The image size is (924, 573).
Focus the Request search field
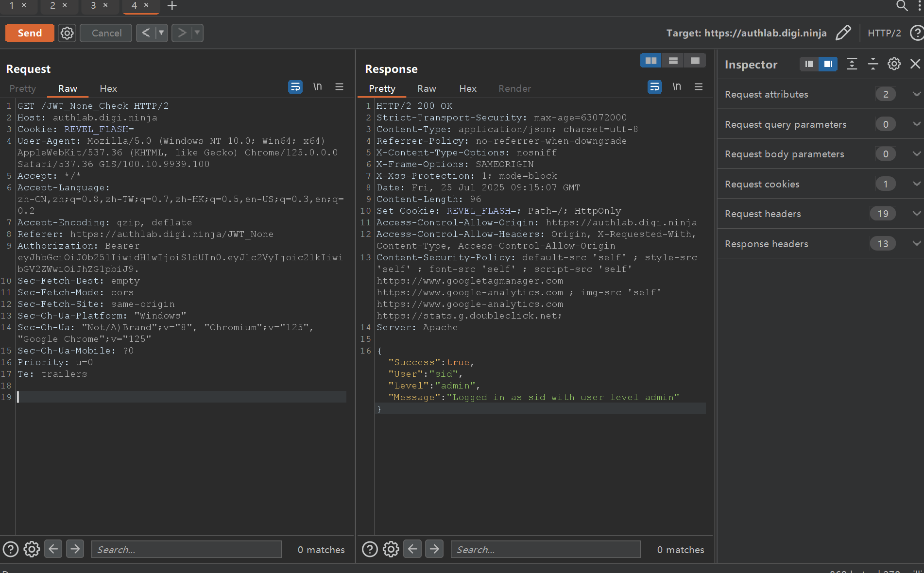tap(187, 549)
